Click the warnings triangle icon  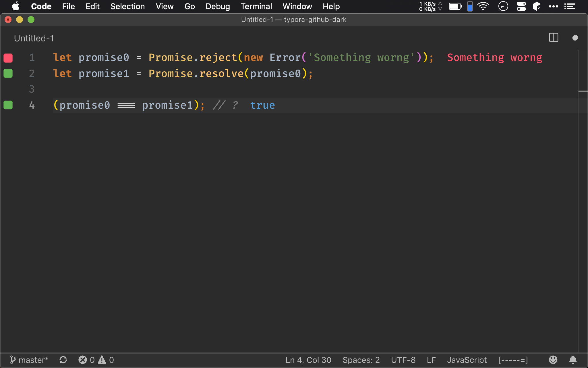click(102, 360)
